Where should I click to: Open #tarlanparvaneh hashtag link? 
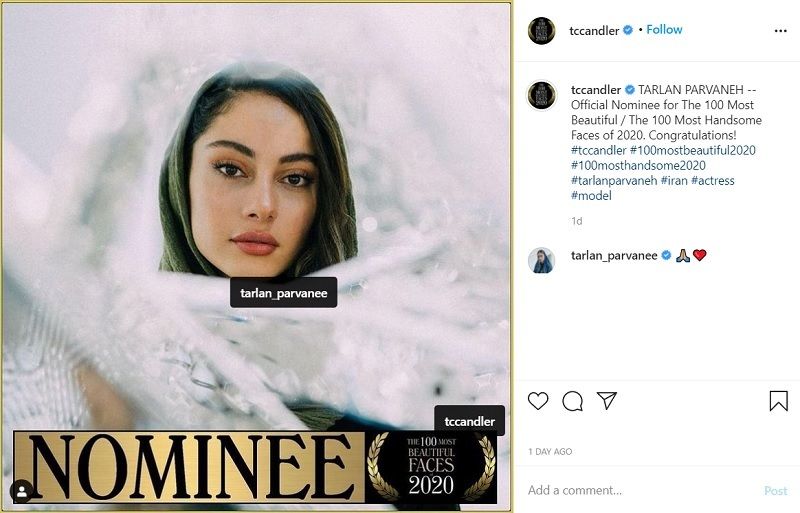tap(613, 180)
